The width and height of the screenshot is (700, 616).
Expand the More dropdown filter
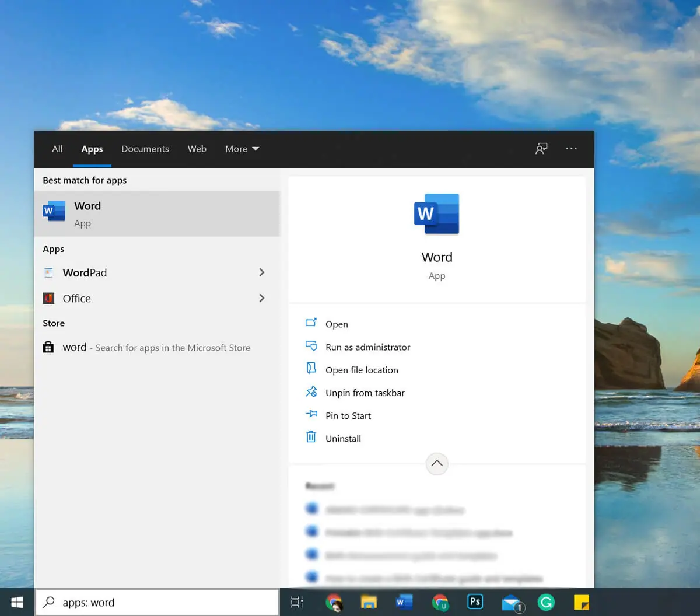[x=242, y=149]
